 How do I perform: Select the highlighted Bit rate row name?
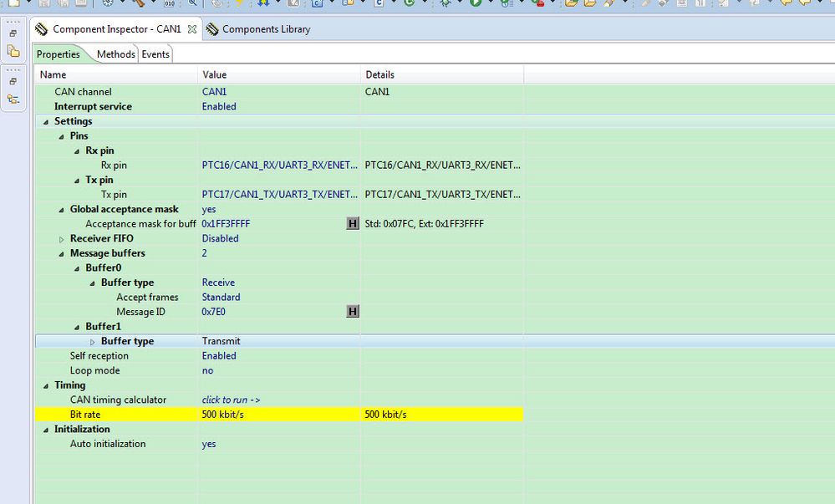tap(85, 415)
